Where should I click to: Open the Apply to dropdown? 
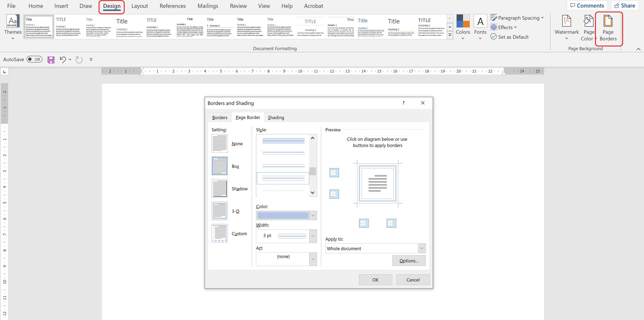point(421,248)
